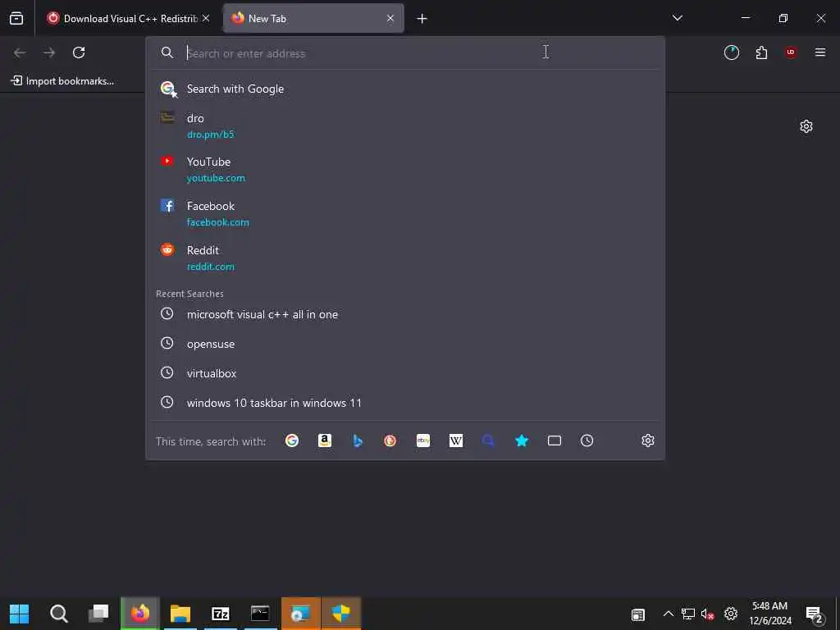The height and width of the screenshot is (630, 840).
Task: Expand the list all tabs chevron
Action: tap(677, 18)
